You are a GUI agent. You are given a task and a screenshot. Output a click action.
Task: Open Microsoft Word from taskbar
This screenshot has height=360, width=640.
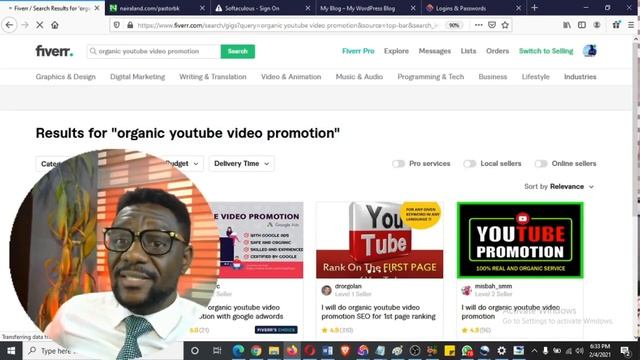pos(327,351)
